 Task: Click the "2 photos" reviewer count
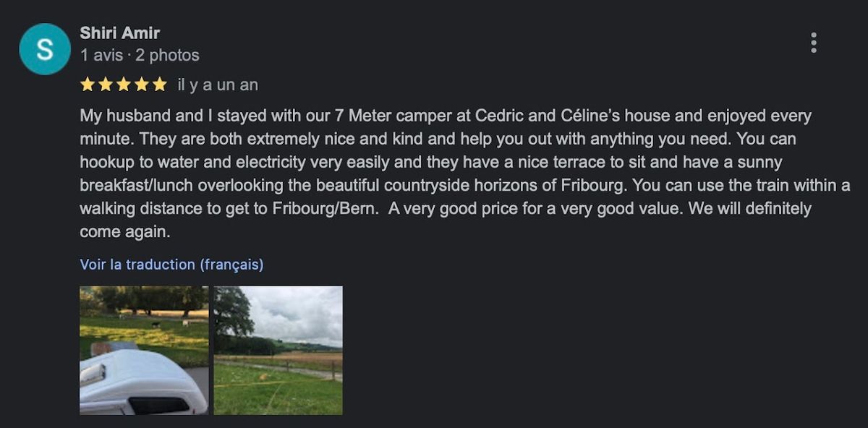coord(167,56)
